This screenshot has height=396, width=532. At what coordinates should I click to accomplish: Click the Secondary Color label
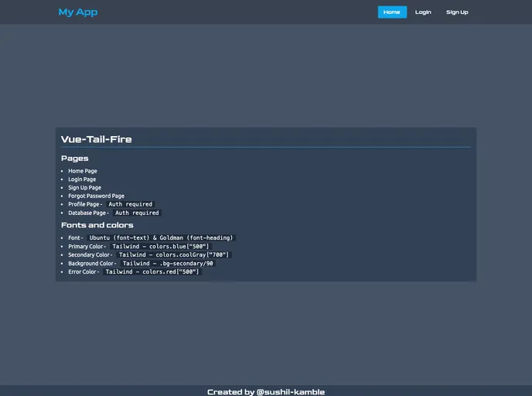point(90,254)
